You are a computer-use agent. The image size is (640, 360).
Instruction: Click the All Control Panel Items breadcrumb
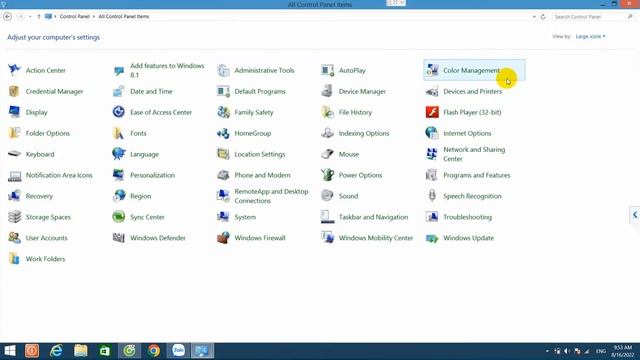tap(124, 17)
